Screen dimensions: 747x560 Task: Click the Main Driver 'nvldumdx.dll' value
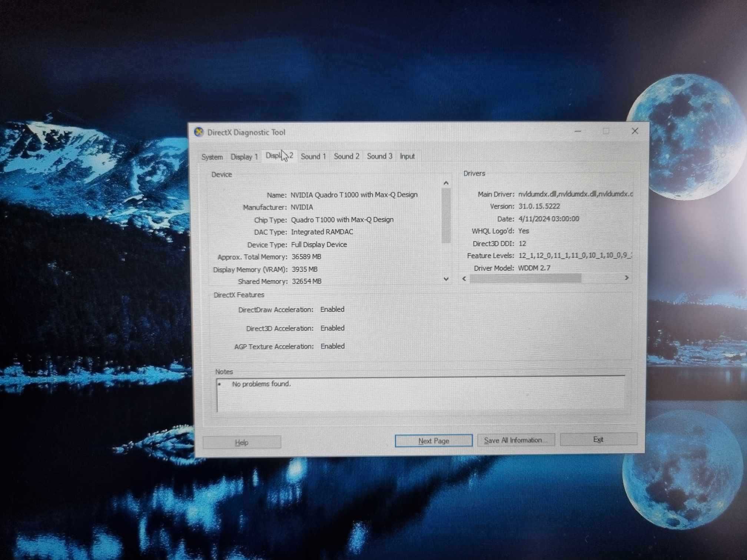point(575,194)
